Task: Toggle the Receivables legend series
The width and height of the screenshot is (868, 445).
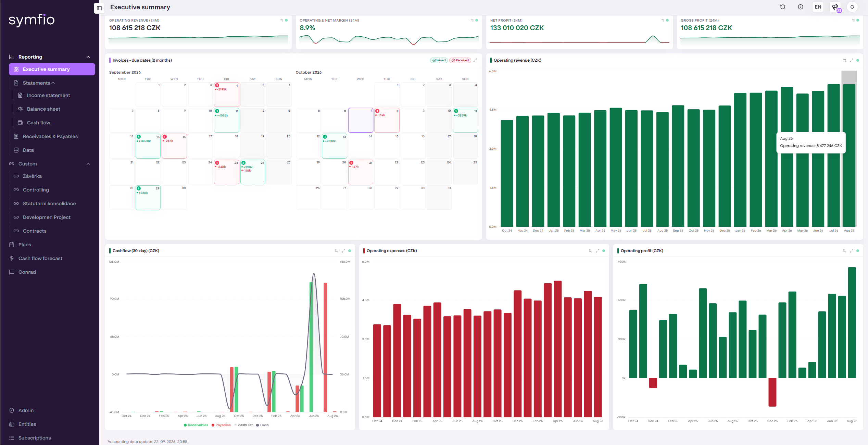Action: (x=196, y=425)
